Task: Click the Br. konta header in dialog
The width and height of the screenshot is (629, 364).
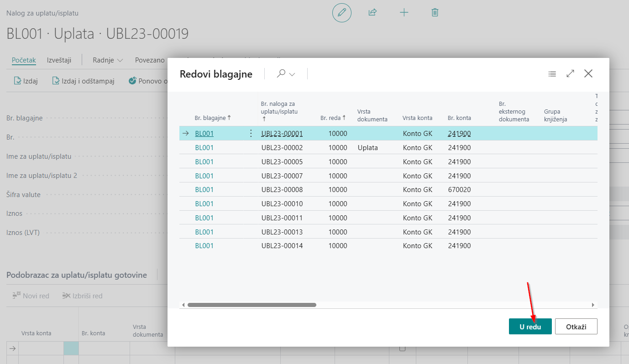Action: pos(459,118)
